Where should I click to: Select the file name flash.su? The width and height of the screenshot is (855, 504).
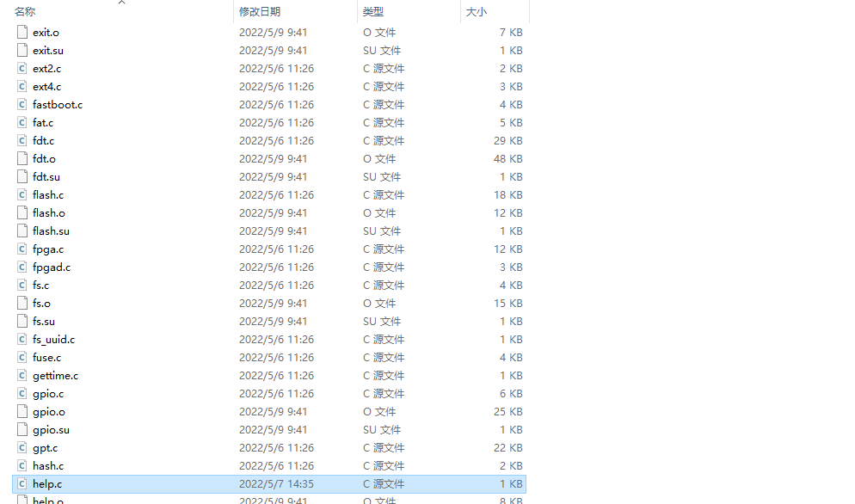[52, 230]
